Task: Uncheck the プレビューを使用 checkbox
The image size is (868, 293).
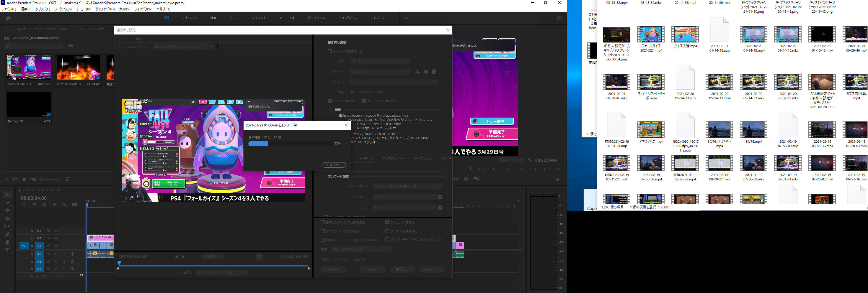Action: tap(387, 222)
